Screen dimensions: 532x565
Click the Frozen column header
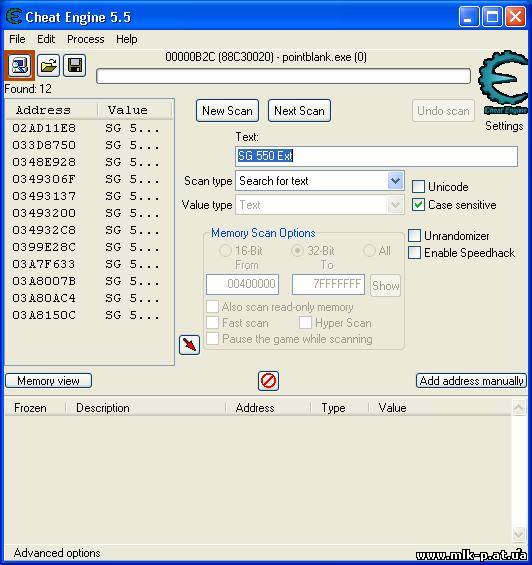pyautogui.click(x=35, y=408)
